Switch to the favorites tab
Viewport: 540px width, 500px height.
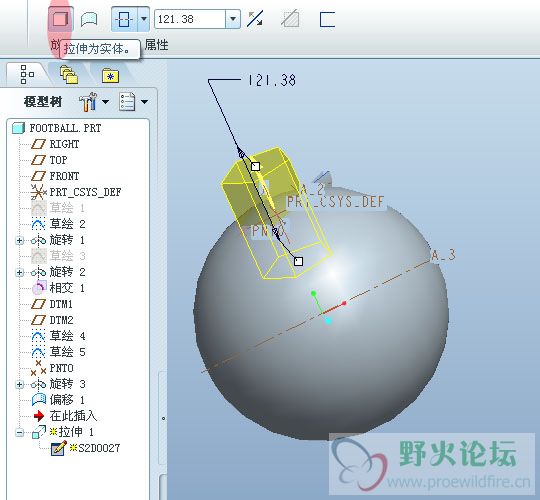110,75
